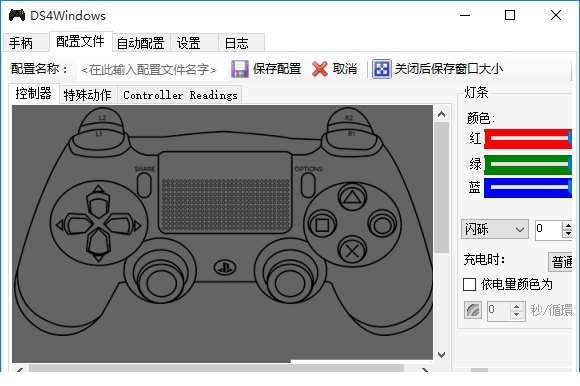This screenshot has height=386, width=580.
Task: Select the 控制器 sub-tab
Action: 34,93
